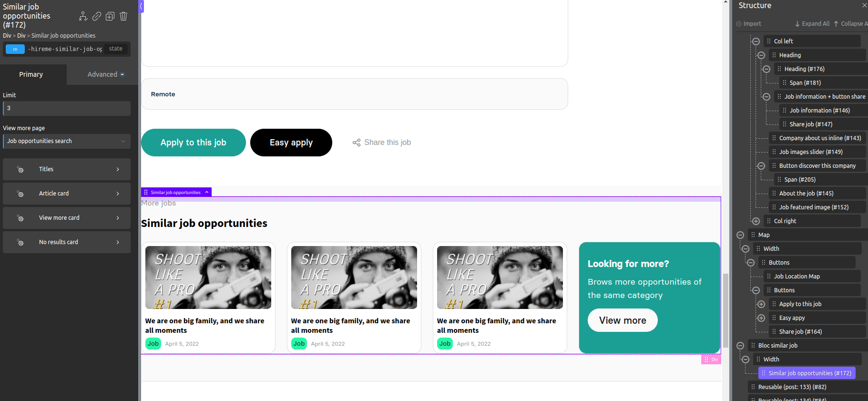Viewport: 868px width, 401px height.
Task: Switch to the Advanced tab
Action: [102, 74]
